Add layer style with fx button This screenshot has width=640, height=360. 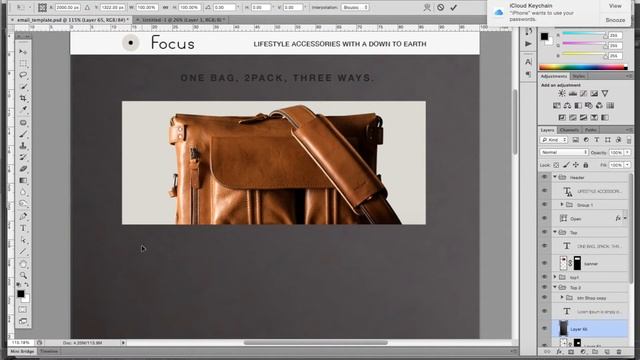click(x=559, y=351)
